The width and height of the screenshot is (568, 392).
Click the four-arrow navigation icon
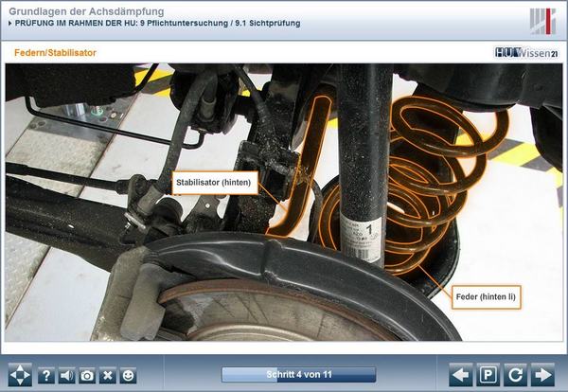20,375
